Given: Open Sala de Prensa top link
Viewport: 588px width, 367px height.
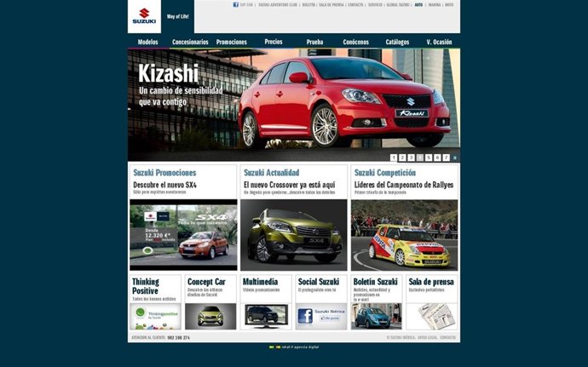Looking at the screenshot, I should 331,5.
